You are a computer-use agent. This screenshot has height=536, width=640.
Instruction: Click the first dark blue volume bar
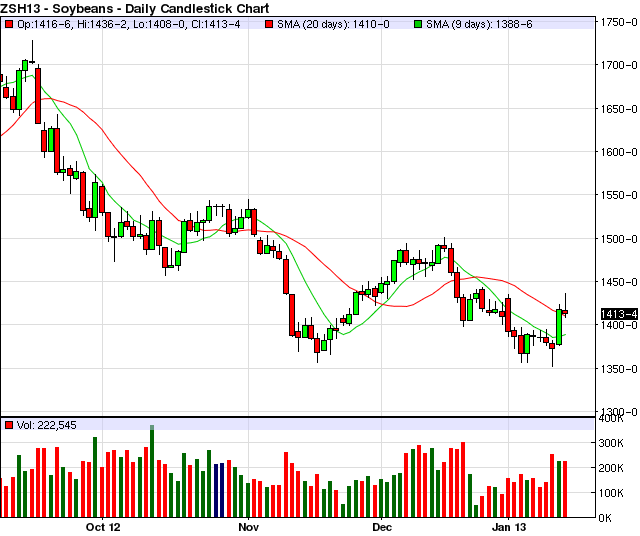tap(216, 491)
